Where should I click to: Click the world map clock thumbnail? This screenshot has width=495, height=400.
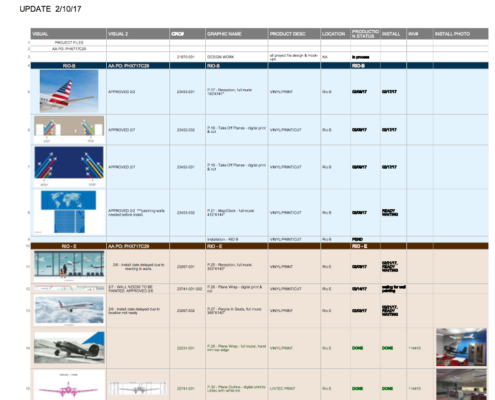pyautogui.click(x=69, y=212)
